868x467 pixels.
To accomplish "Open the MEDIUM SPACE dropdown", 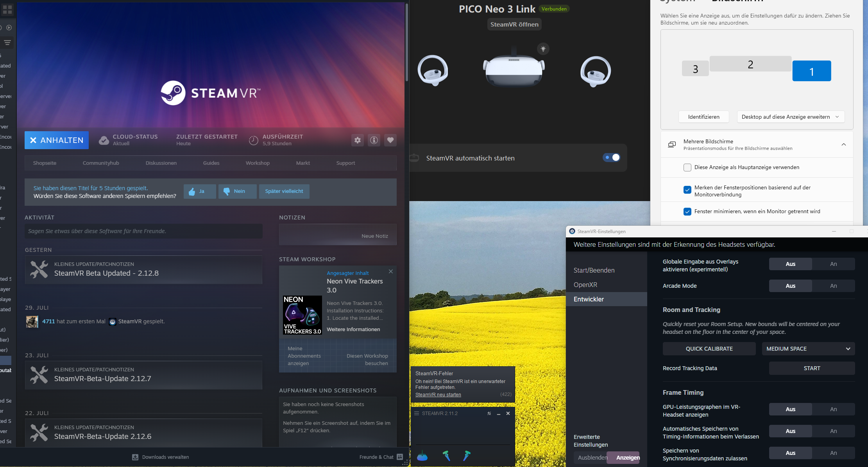I will coord(808,349).
